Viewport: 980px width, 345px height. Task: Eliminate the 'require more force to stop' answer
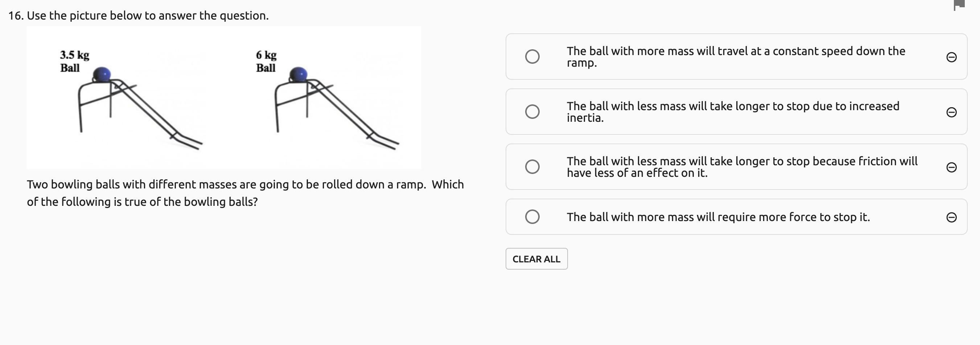(x=951, y=217)
